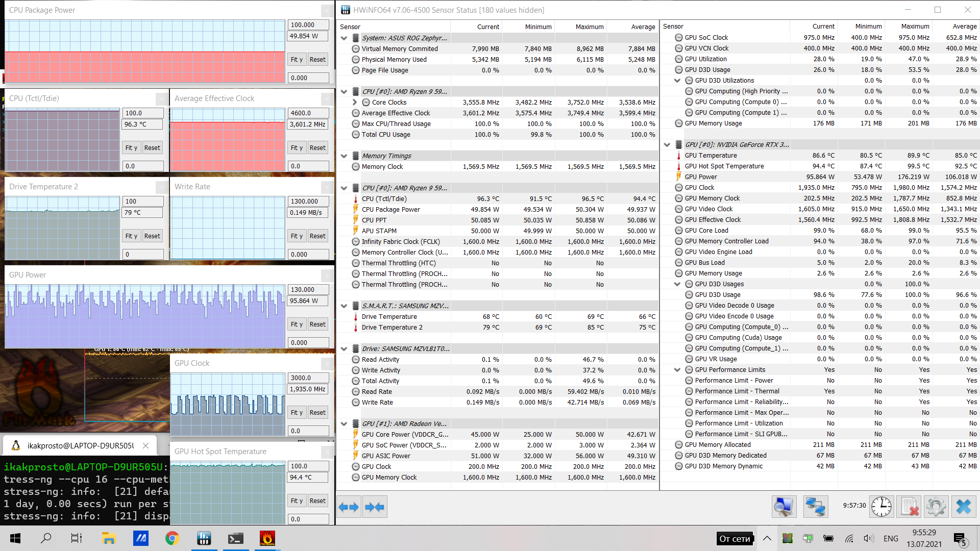This screenshot has width=980, height=551.
Task: Collapse first CPU [#0]: AMD Ryzen 9 group
Action: point(344,92)
